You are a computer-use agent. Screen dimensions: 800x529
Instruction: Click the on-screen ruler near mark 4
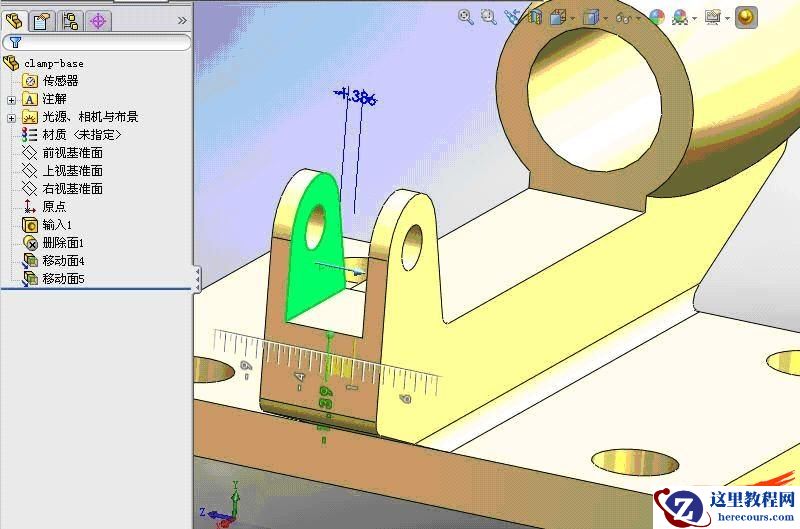coord(300,376)
